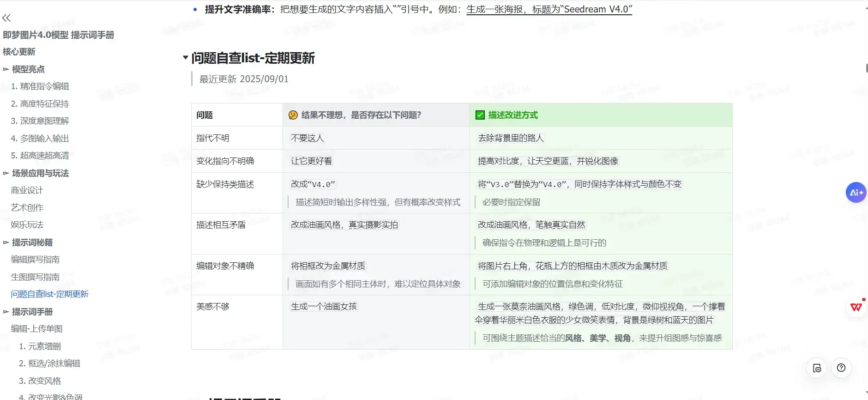Open the AI+ assistant floating button
The width and height of the screenshot is (868, 400).
[856, 193]
